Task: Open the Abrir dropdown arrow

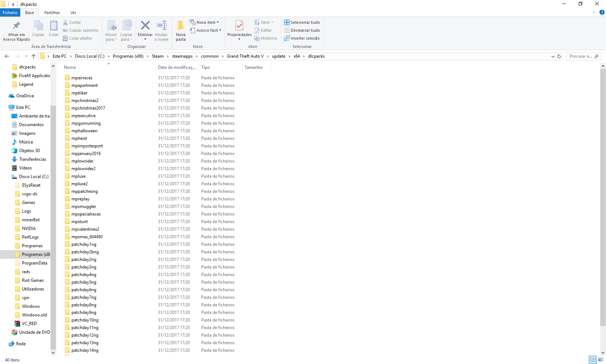Action: (x=272, y=22)
